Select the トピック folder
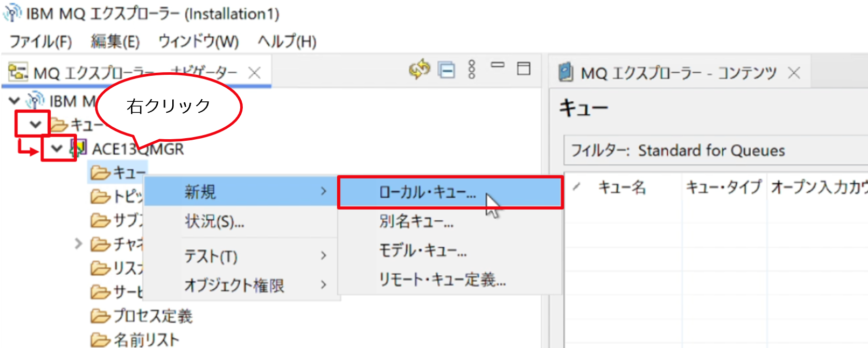This screenshot has height=348, width=868. [117, 196]
